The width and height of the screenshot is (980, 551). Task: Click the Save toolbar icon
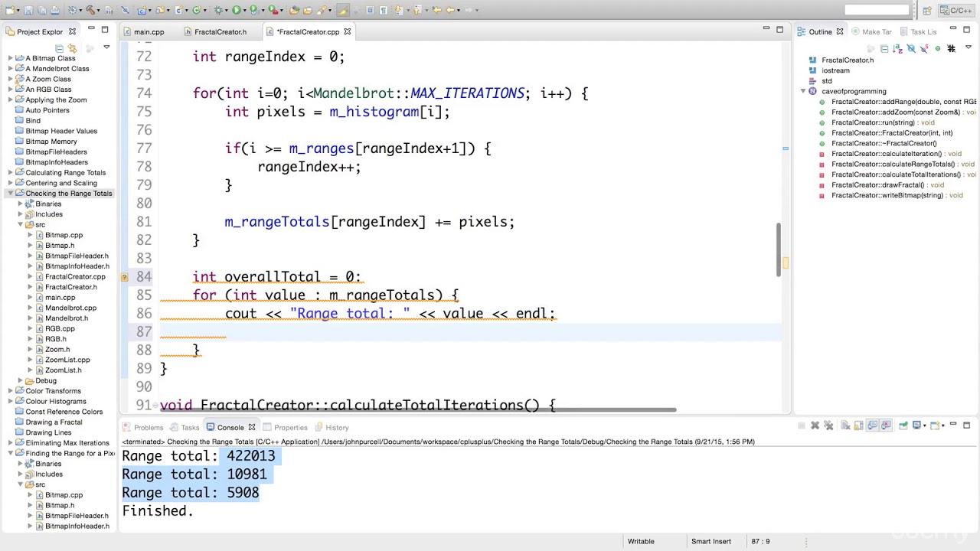[28, 10]
